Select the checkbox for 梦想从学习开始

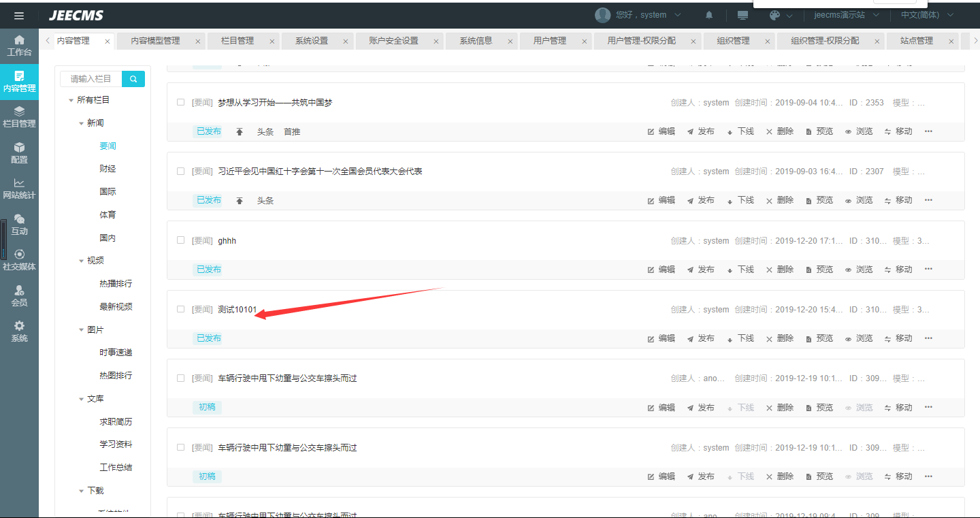click(180, 103)
